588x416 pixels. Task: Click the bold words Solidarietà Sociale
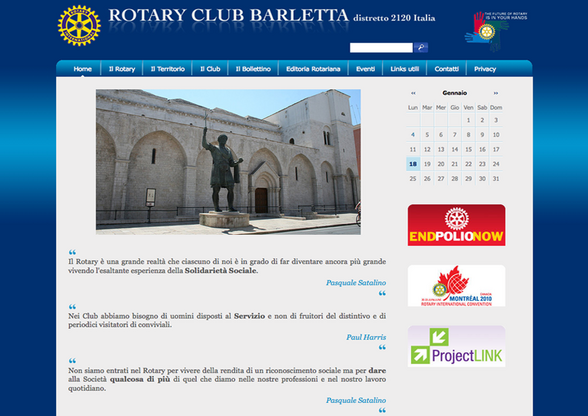click(220, 270)
